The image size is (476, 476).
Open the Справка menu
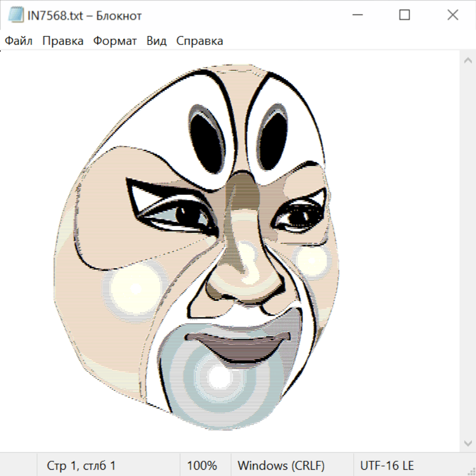tap(199, 41)
